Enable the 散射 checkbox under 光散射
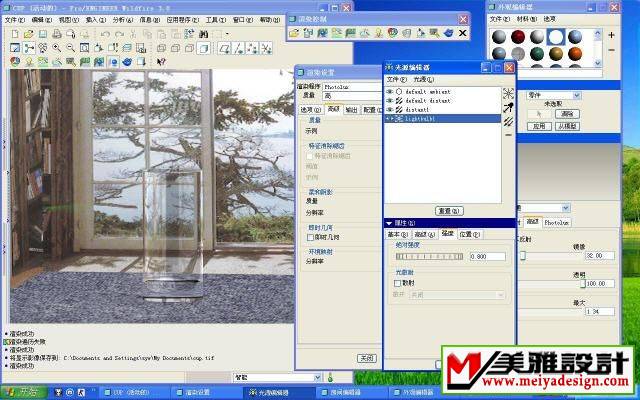 [x=397, y=283]
